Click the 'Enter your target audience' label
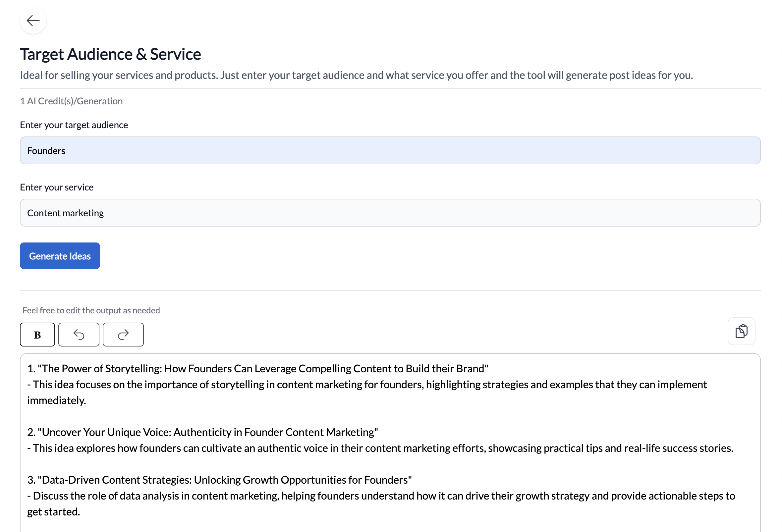This screenshot has height=532, width=782. pos(74,125)
